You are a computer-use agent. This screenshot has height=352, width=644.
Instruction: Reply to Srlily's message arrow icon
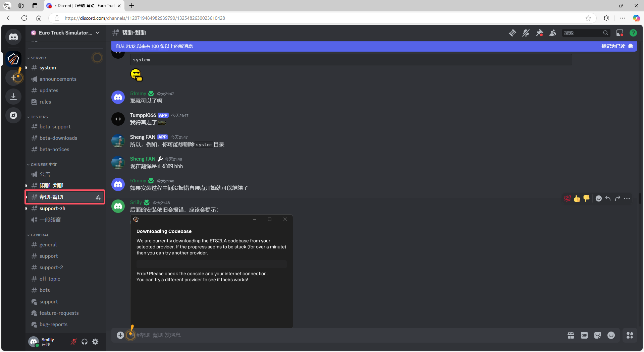pyautogui.click(x=608, y=198)
